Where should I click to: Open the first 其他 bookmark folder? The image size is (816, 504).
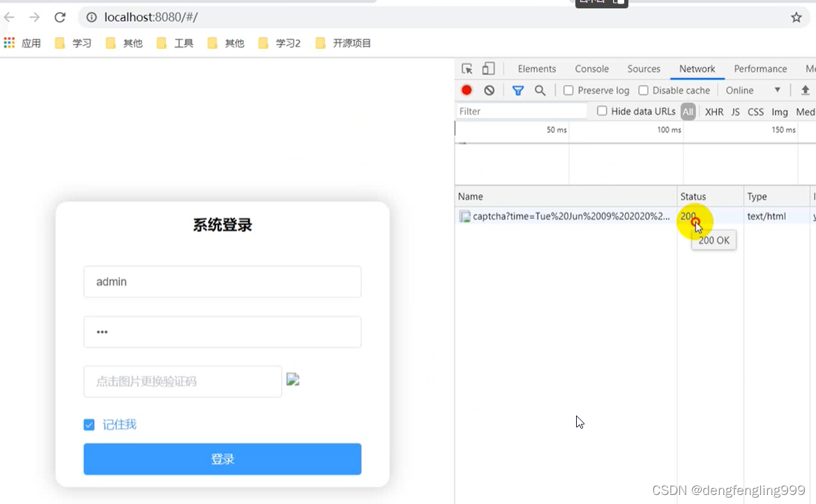click(124, 43)
